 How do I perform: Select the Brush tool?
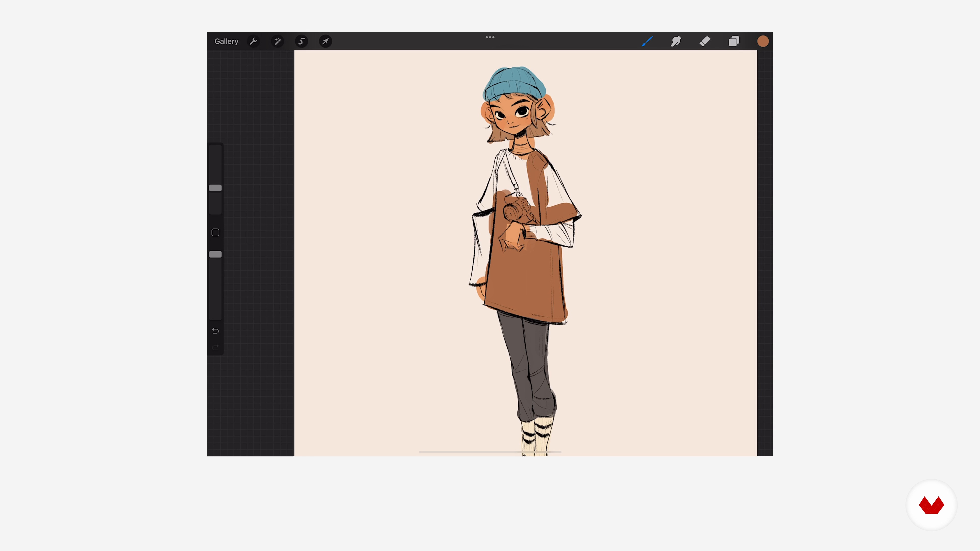click(x=647, y=41)
